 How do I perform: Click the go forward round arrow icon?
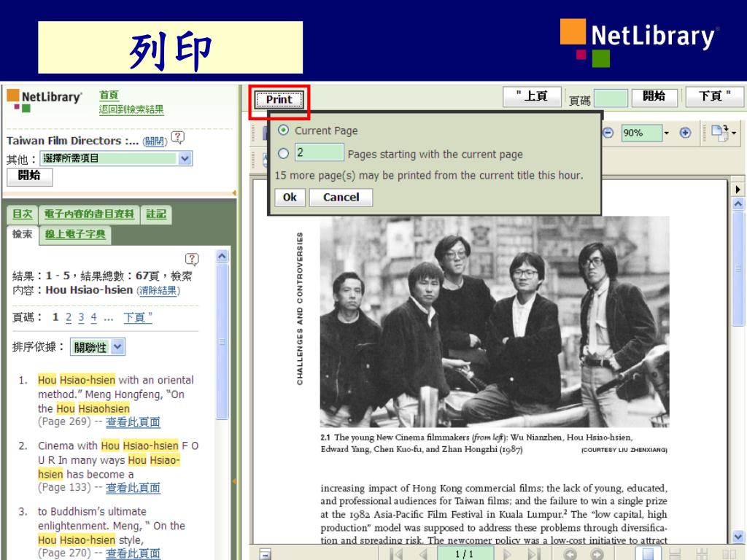[x=597, y=554]
